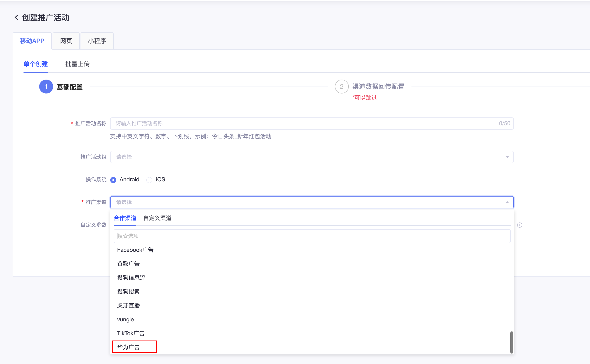Switch to the 网页 tab
This screenshot has height=364, width=590.
coord(66,41)
